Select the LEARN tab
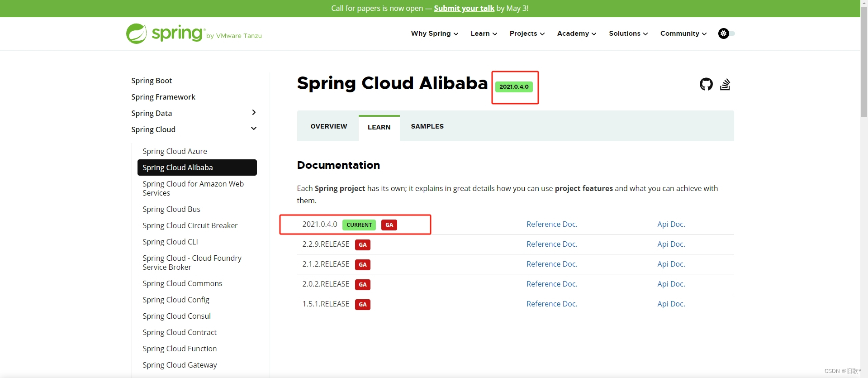868x378 pixels. 379,128
